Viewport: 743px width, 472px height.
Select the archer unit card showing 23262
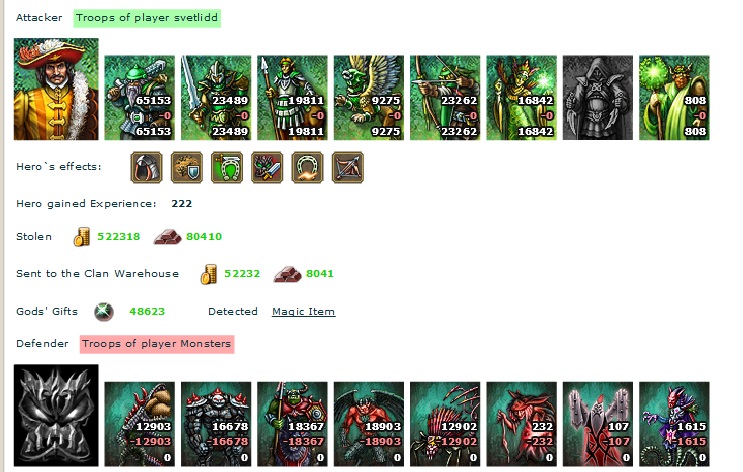pyautogui.click(x=445, y=98)
